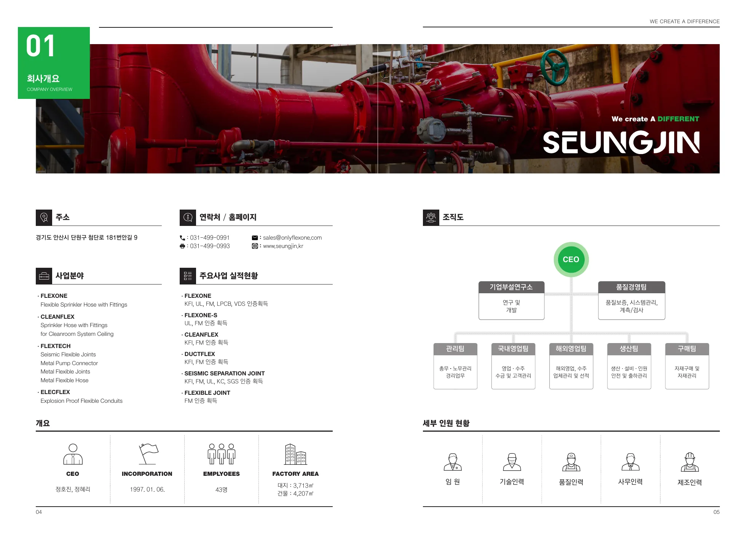The height and width of the screenshot is (534, 756).
Task: Select the 생산팀 org chart box
Action: click(629, 366)
